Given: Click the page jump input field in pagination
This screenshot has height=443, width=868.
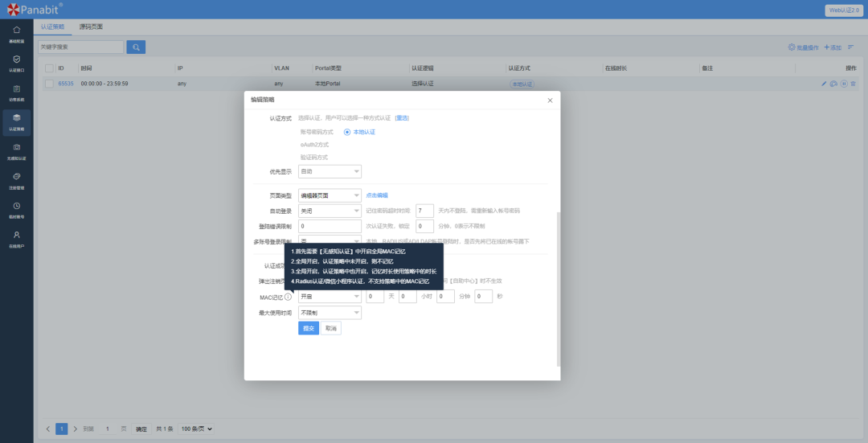Looking at the screenshot, I should coord(108,429).
